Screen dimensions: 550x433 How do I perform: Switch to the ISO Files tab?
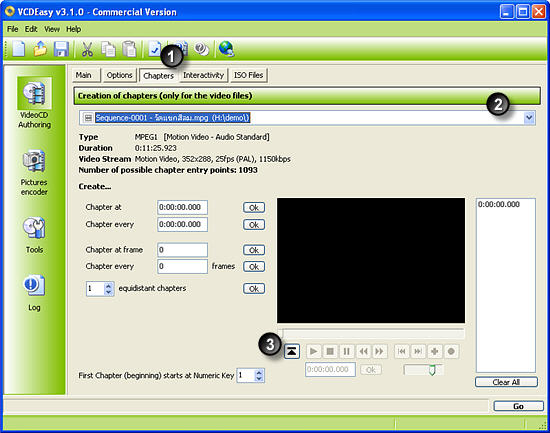[x=248, y=75]
